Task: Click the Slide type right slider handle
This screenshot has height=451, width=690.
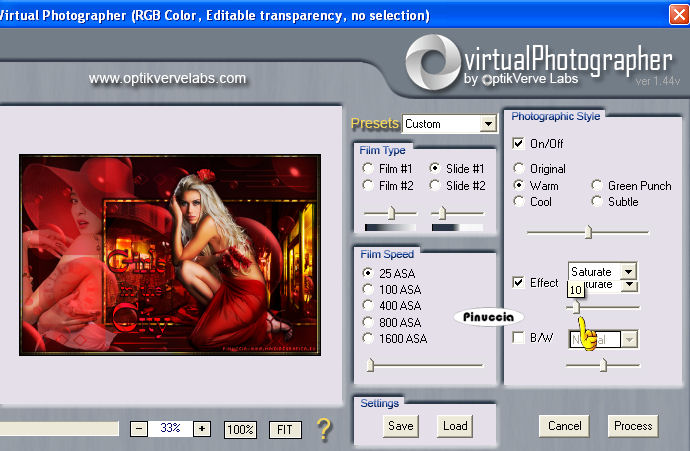Action: 442,213
